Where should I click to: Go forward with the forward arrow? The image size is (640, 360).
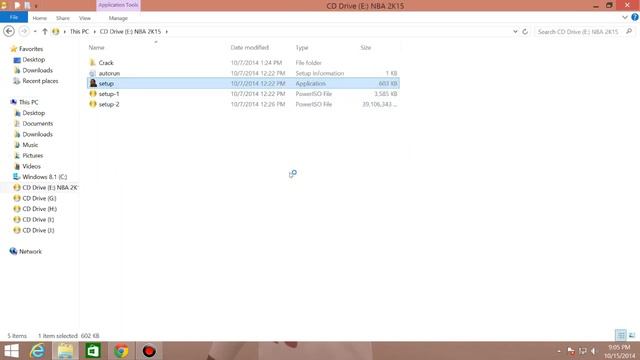click(x=24, y=31)
